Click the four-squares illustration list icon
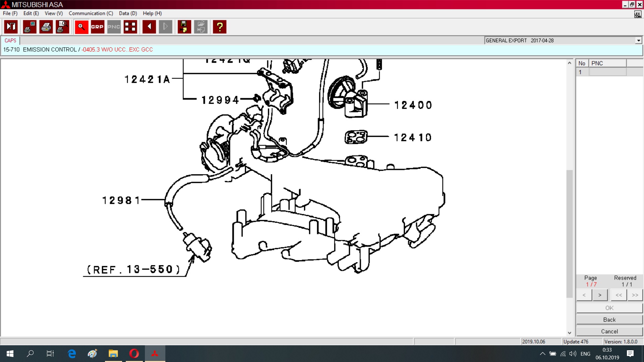Image resolution: width=644 pixels, height=362 pixels. (x=130, y=27)
